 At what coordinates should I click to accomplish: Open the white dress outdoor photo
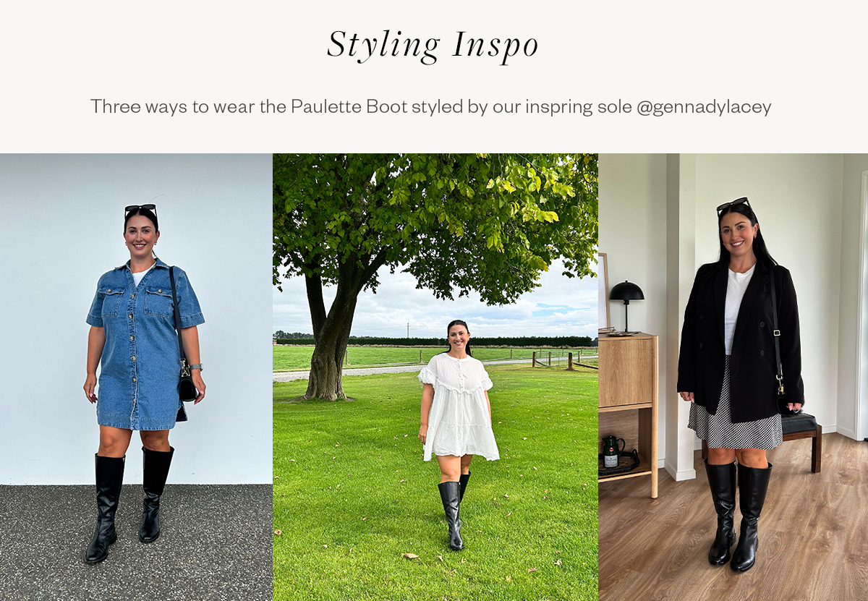pyautogui.click(x=435, y=377)
